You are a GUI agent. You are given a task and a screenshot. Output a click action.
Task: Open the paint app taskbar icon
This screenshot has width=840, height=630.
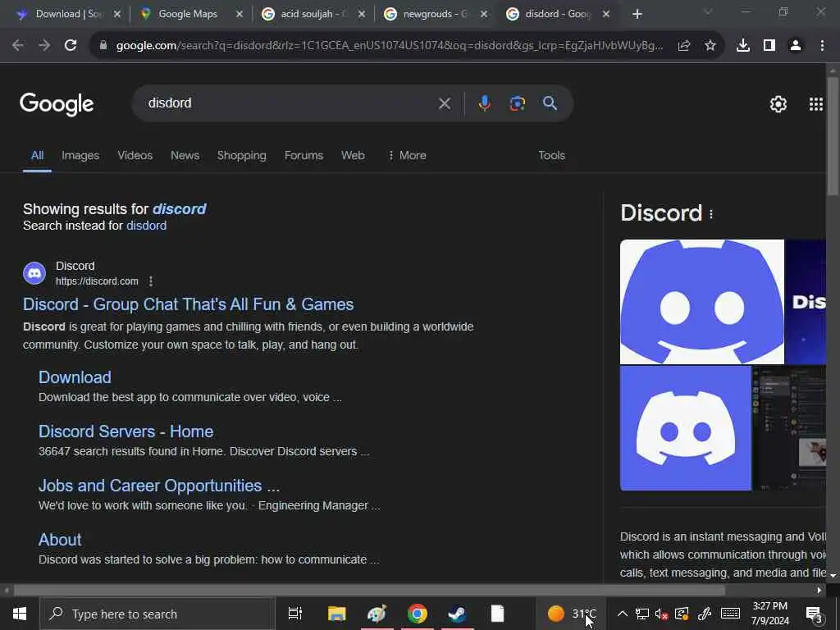(377, 614)
